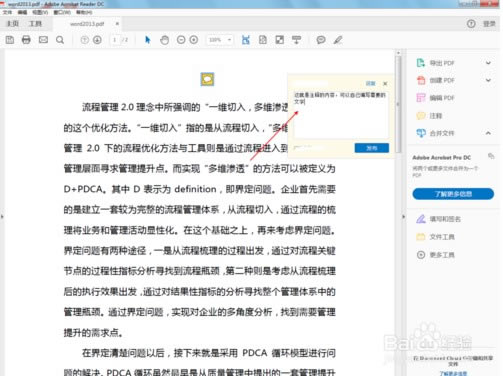Select the hand pan tool
This screenshot has width=503, height=376.
click(x=164, y=40)
